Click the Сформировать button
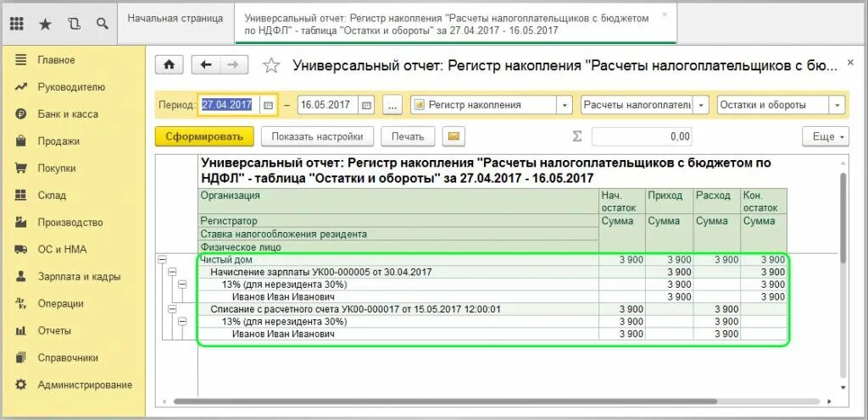This screenshot has width=868, height=420. [204, 136]
